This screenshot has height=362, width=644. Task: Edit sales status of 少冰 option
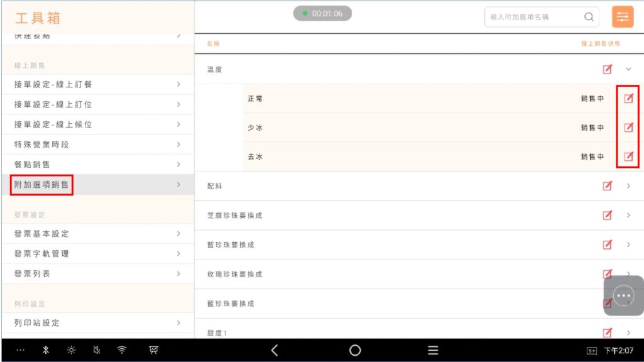[628, 128]
